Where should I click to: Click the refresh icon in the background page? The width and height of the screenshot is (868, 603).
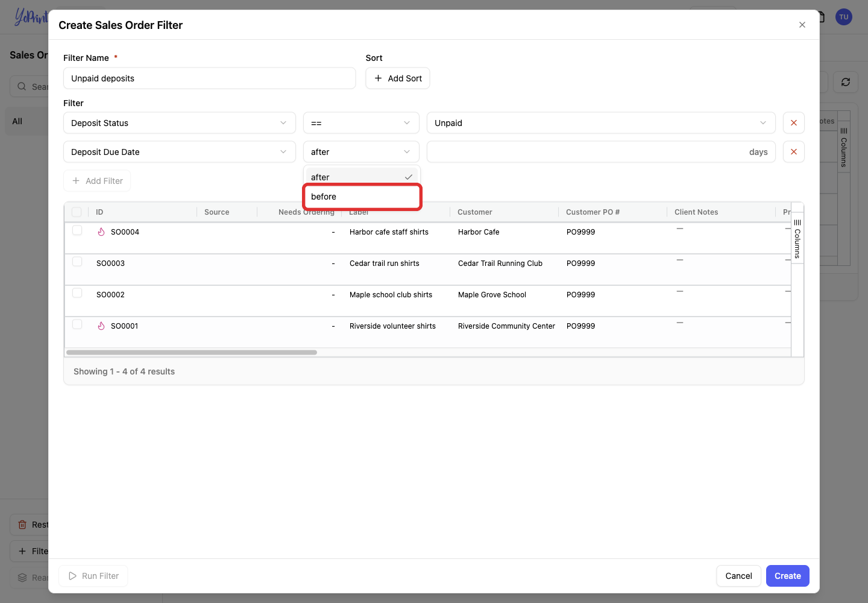point(845,82)
